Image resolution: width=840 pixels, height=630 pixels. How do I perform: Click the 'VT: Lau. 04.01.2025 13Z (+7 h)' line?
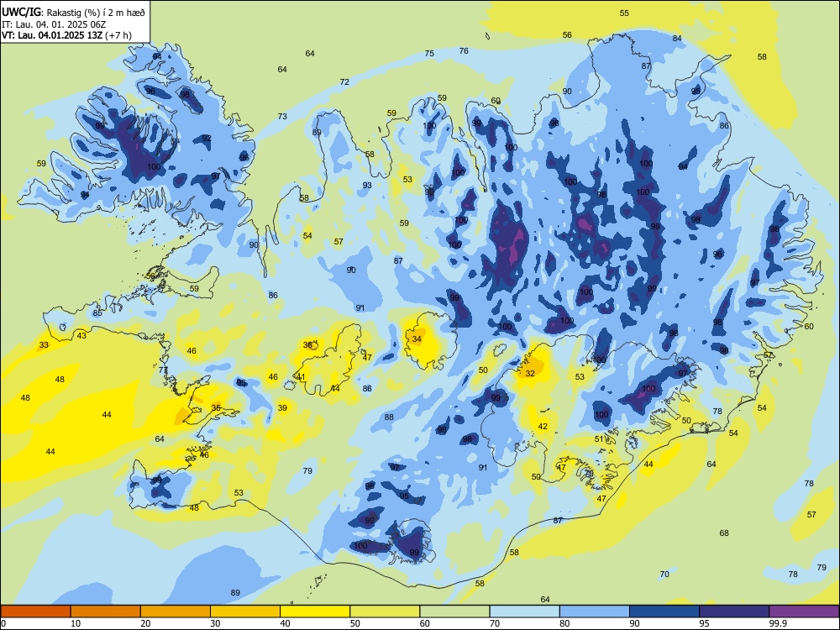coord(66,35)
